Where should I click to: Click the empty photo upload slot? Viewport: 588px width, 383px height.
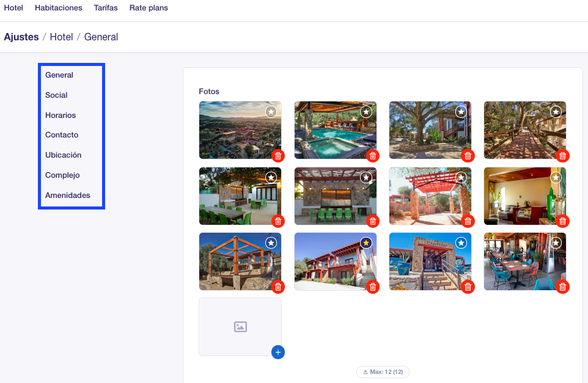pos(240,327)
